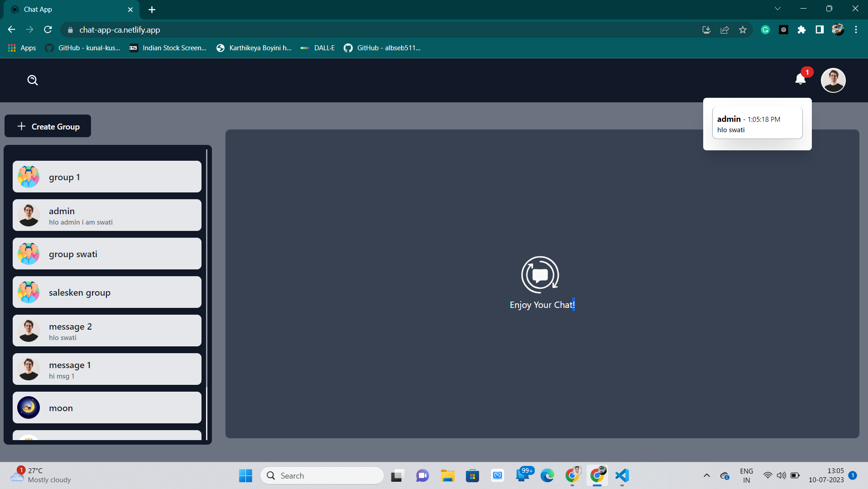
Task: Open the message 2 conversation
Action: coord(107,331)
